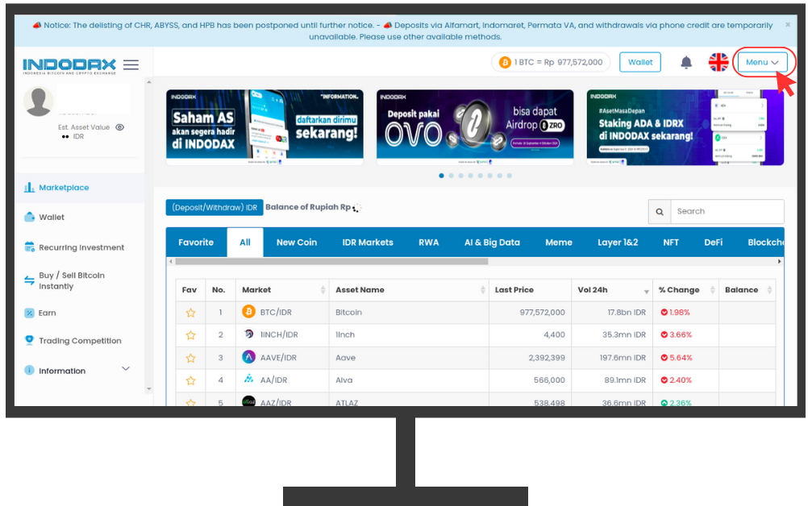This screenshot has height=506, width=812.
Task: Sort by % Change column arrows
Action: 713,290
